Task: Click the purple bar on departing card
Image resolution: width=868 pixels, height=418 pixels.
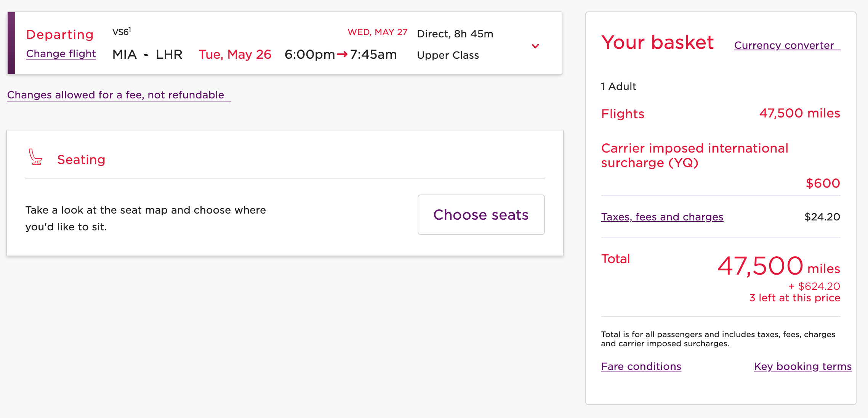Action: (x=11, y=43)
